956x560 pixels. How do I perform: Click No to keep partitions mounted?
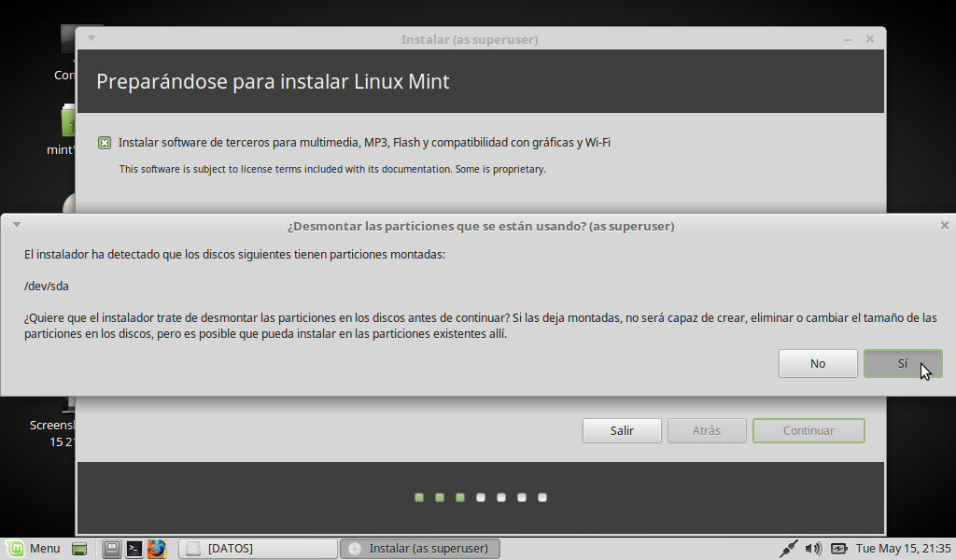817,364
